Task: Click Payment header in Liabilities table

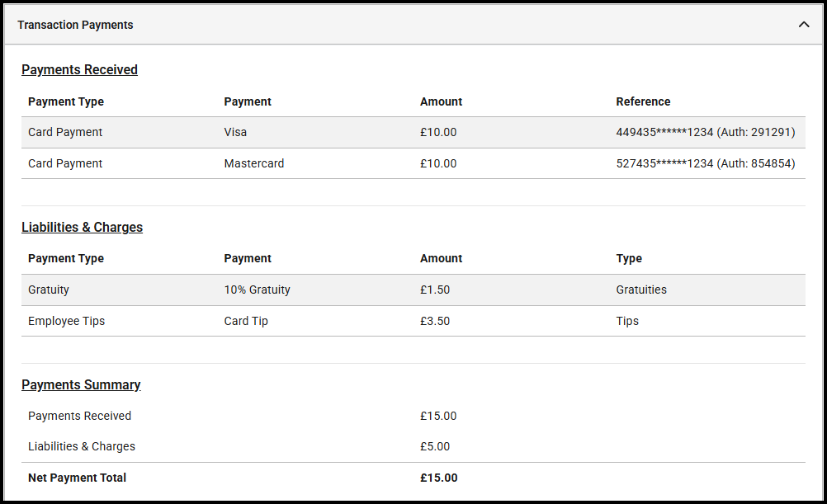Action: (x=248, y=259)
